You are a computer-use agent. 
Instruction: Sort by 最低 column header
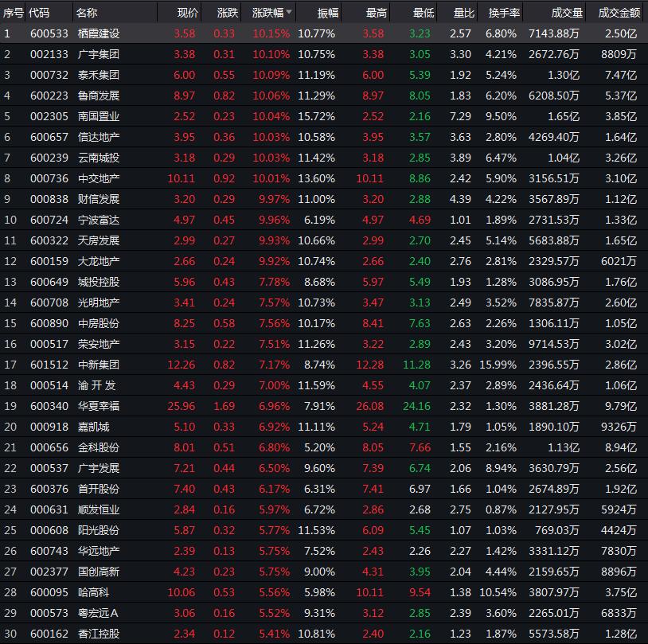click(x=424, y=13)
